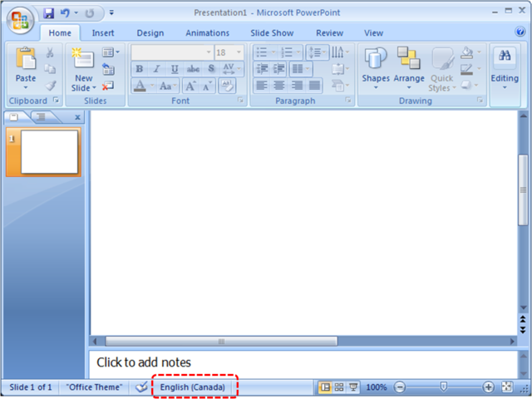
Task: Select the Slide Show tab
Action: [x=272, y=33]
